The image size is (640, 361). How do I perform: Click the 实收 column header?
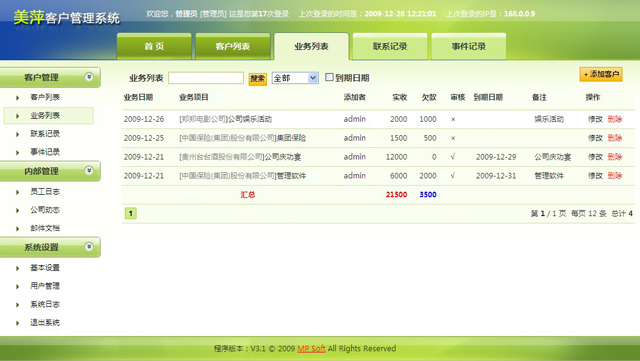tap(400, 97)
